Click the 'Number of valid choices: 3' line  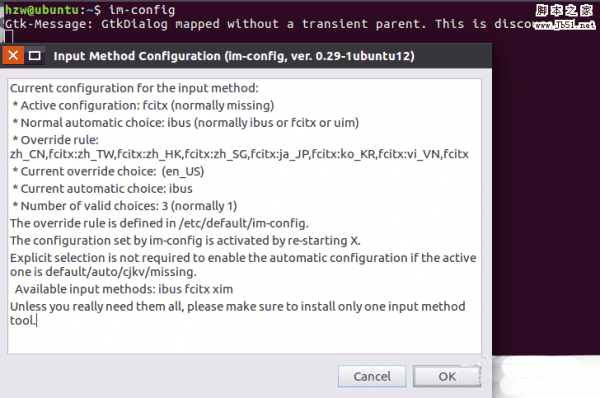124,206
